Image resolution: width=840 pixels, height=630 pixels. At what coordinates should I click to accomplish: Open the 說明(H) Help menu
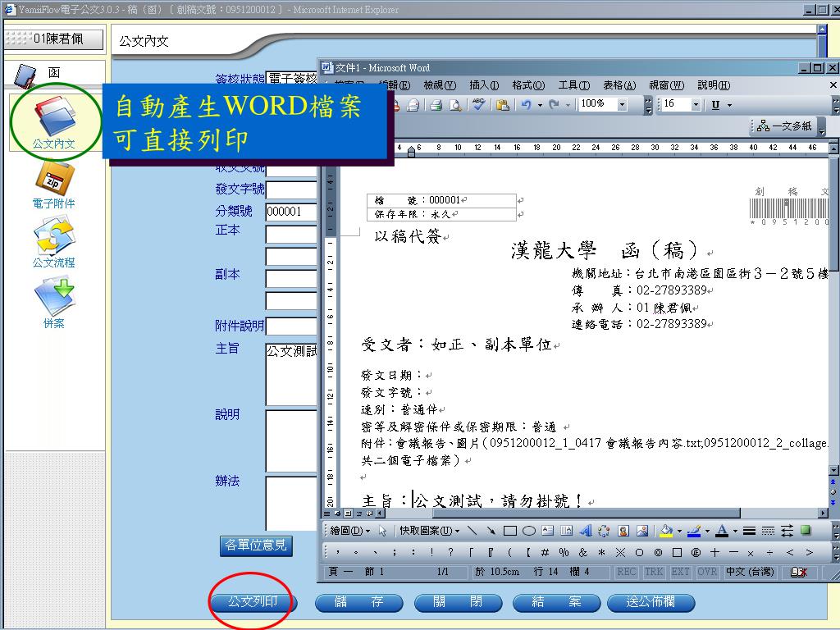tap(714, 85)
